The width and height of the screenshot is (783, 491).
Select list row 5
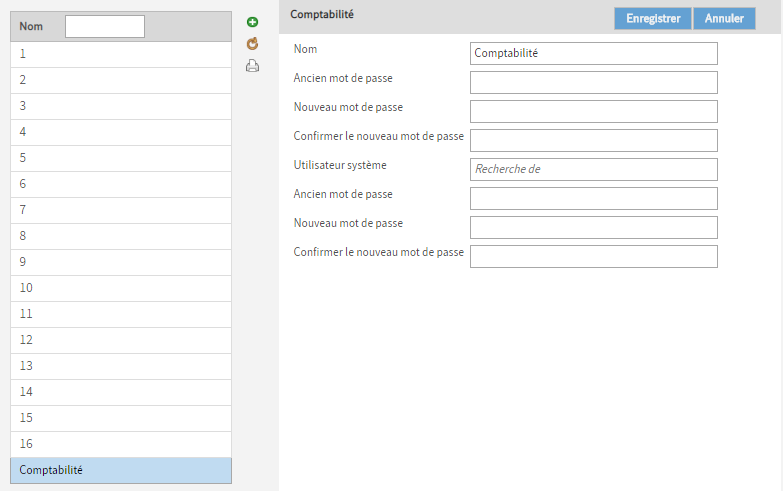pyautogui.click(x=121, y=158)
